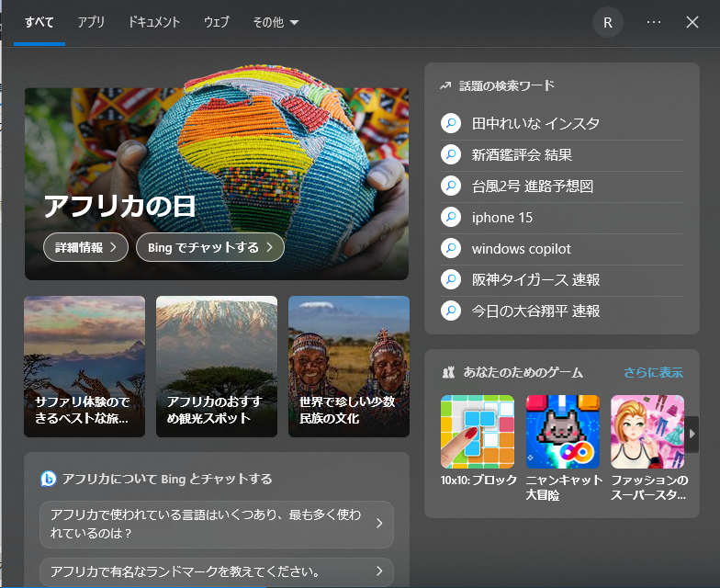Screen dimensions: 720x588
Task: Click the ニャンキャット大冒険 game title
Action: pyautogui.click(x=564, y=487)
